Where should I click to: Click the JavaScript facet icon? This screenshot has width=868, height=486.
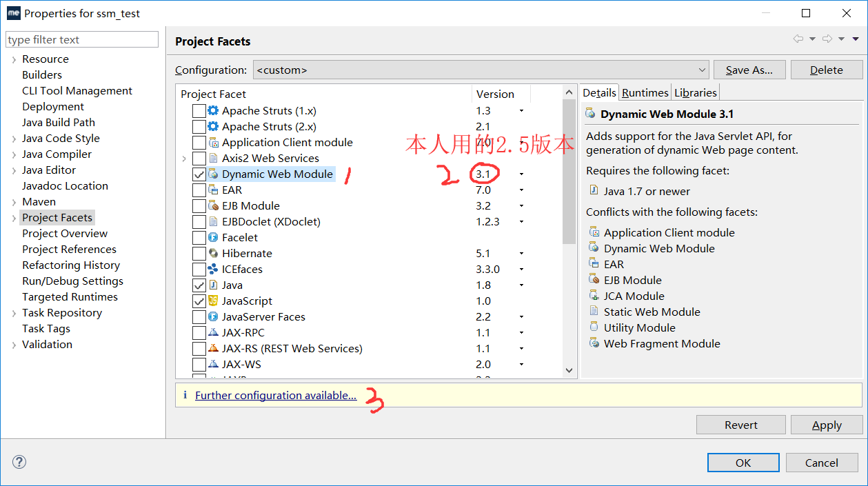[x=213, y=301]
